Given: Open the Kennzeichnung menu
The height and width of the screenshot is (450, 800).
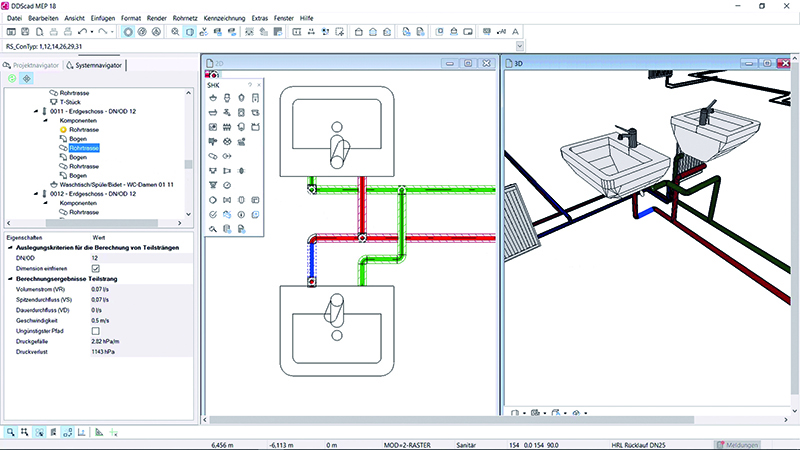Looking at the screenshot, I should click(249, 19).
